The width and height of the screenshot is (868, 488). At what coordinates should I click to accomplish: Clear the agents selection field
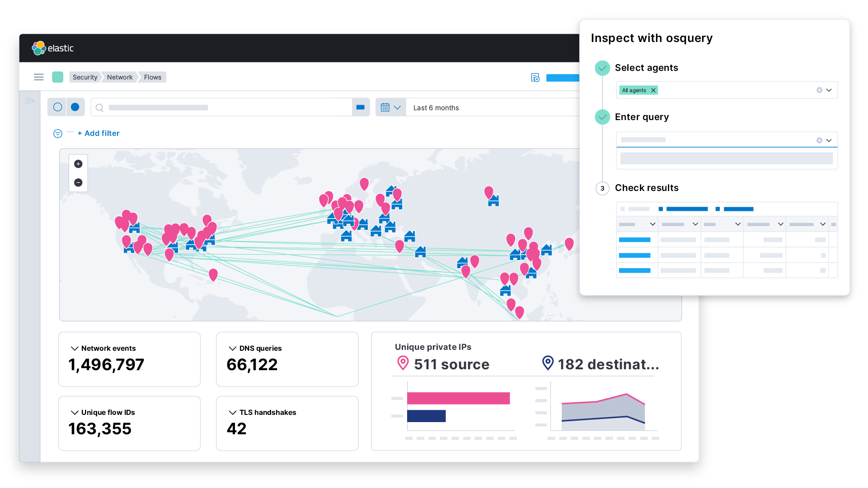[819, 90]
